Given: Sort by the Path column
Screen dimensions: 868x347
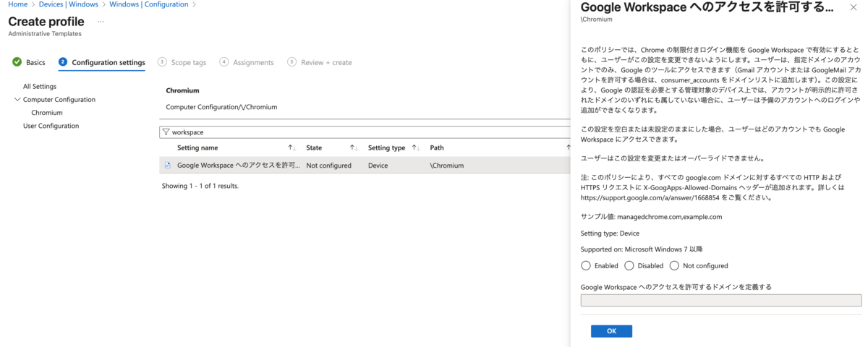Looking at the screenshot, I should tap(437, 147).
